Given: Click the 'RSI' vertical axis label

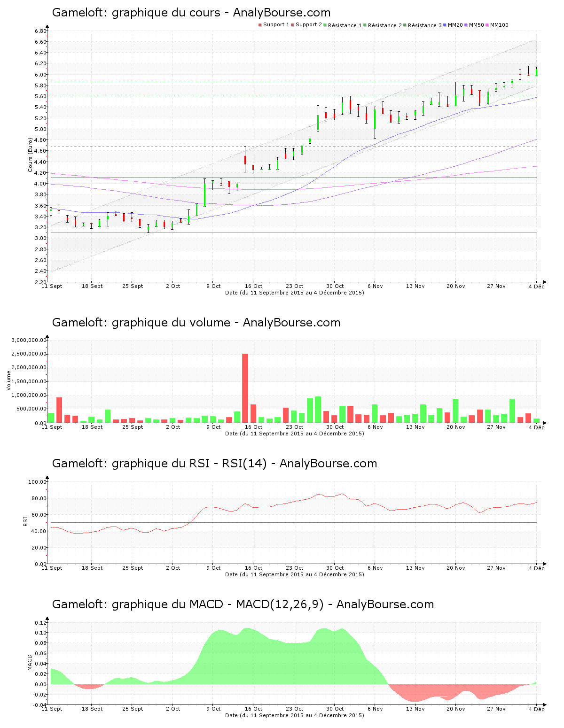Looking at the screenshot, I should (x=25, y=521).
